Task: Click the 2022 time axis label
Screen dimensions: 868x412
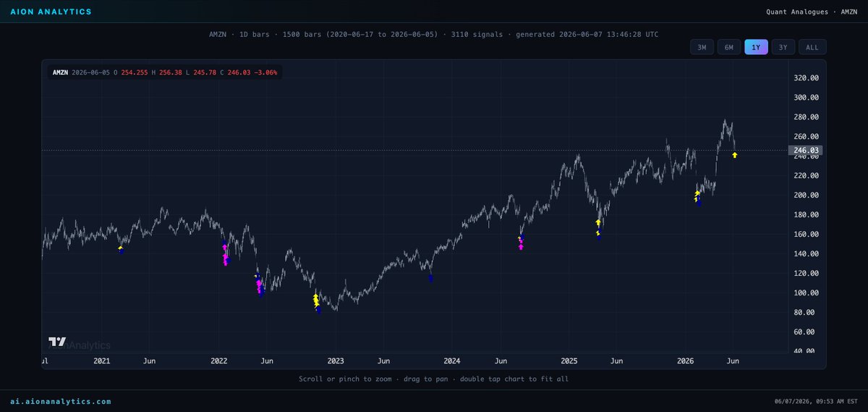Action: (218, 361)
